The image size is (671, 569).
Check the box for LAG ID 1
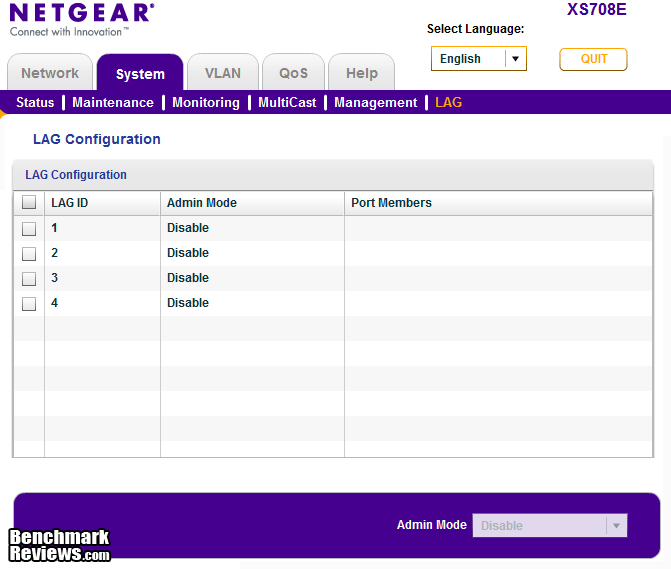[x=29, y=229]
